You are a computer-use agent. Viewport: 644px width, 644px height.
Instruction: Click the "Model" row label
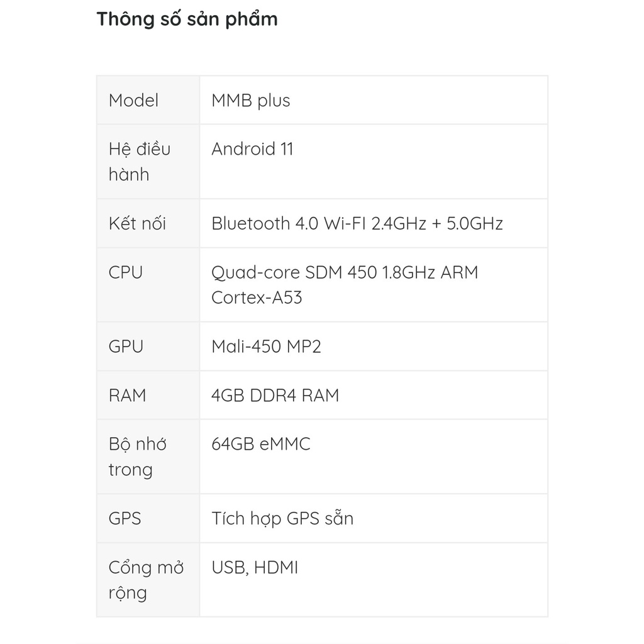[133, 101]
